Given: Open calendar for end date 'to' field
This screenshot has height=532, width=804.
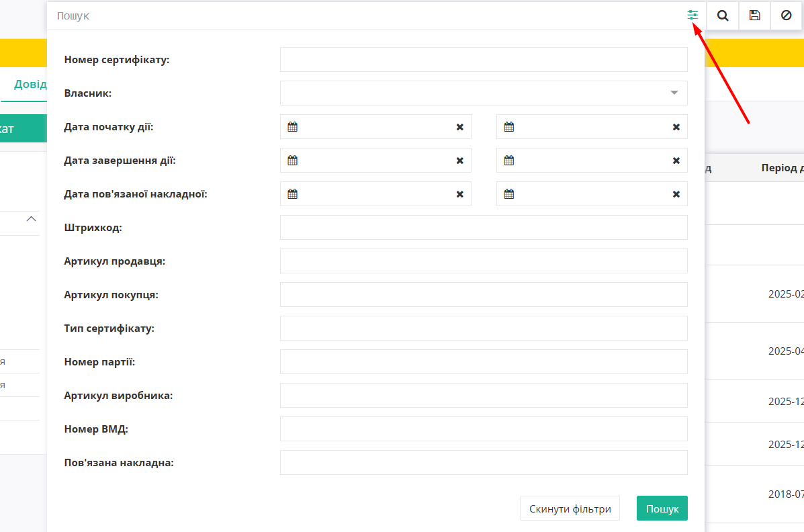Looking at the screenshot, I should (x=508, y=161).
